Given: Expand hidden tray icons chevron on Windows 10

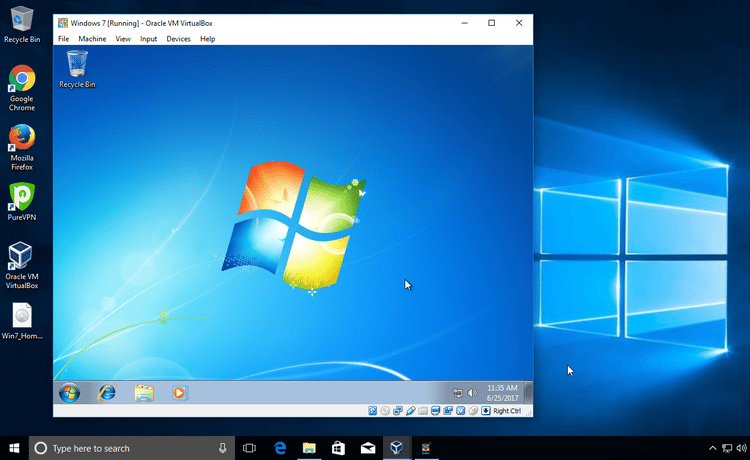Looking at the screenshot, I should (x=712, y=448).
